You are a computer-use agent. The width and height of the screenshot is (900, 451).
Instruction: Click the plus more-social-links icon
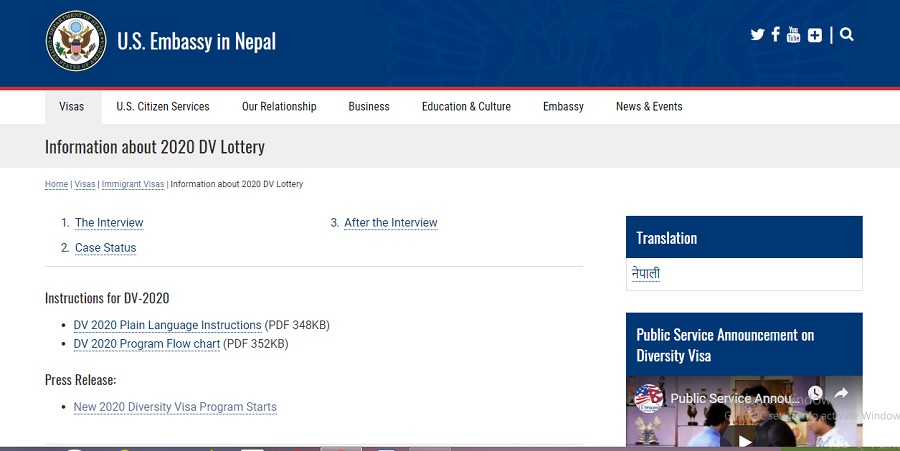pyautogui.click(x=814, y=36)
